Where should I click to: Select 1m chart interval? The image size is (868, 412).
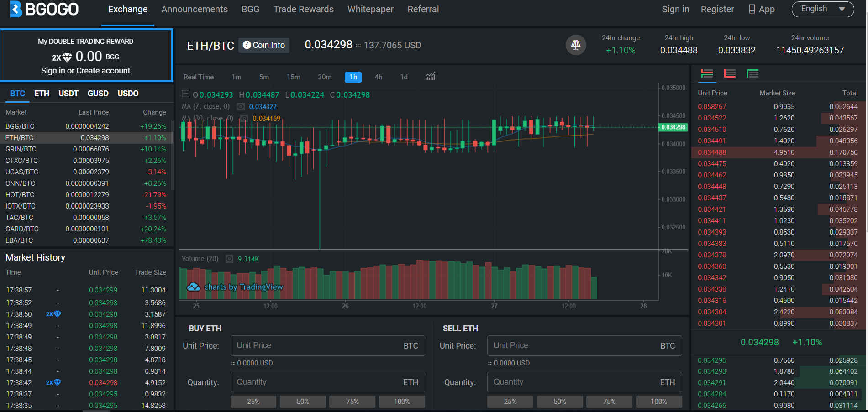[x=237, y=77]
